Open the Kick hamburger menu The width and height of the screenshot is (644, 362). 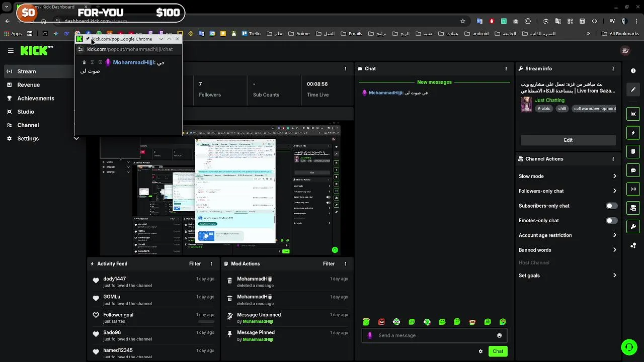pos(11,50)
